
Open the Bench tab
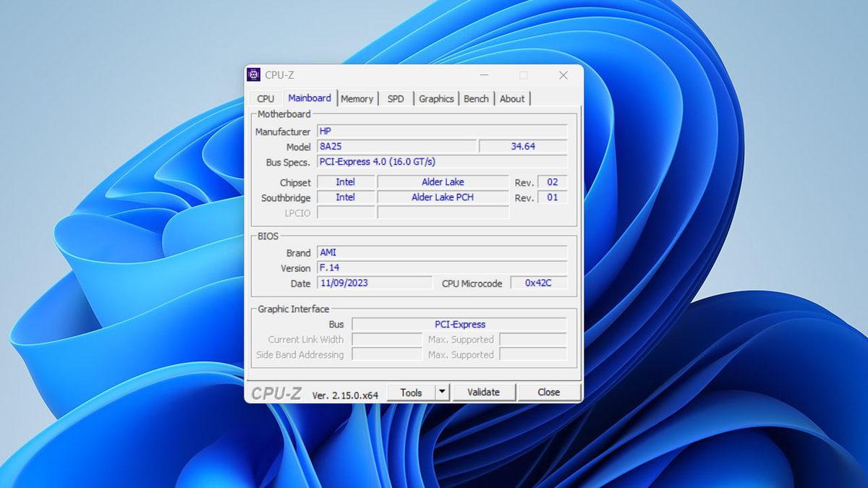pyautogui.click(x=476, y=98)
